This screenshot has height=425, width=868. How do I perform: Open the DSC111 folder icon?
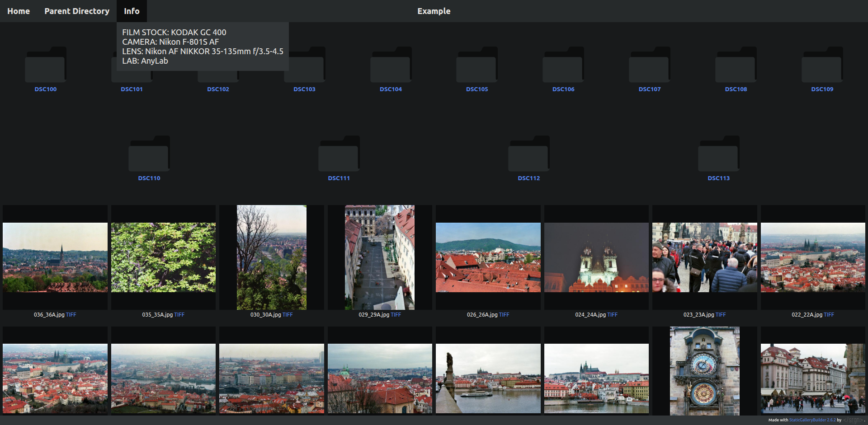tap(339, 154)
